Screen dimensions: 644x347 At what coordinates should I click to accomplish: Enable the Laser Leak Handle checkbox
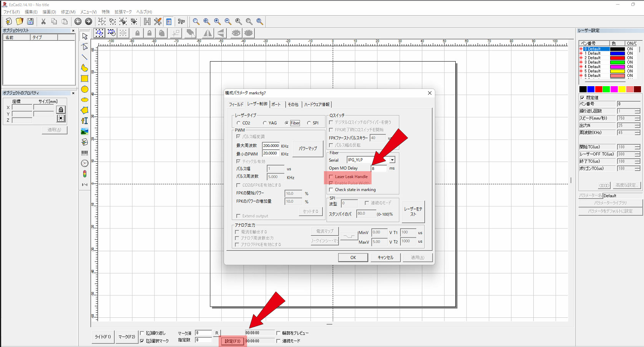tap(331, 177)
